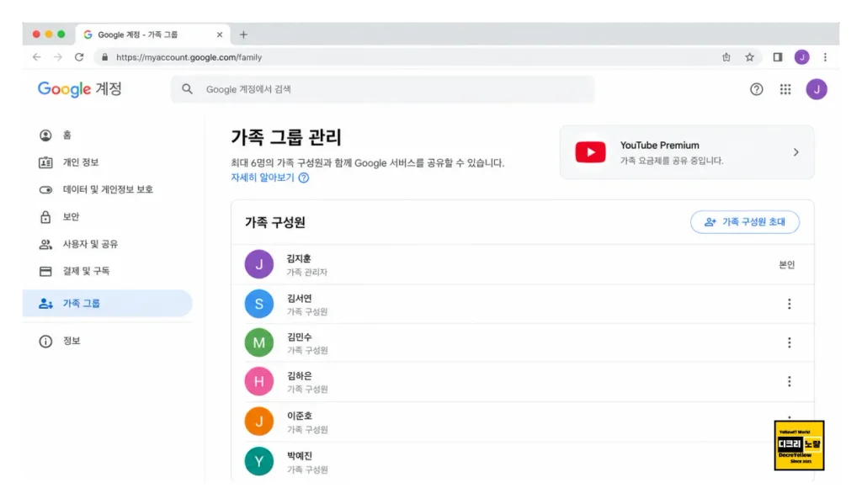This screenshot has height=504, width=862.
Task: Click 김하은's pink H avatar
Action: tap(259, 381)
